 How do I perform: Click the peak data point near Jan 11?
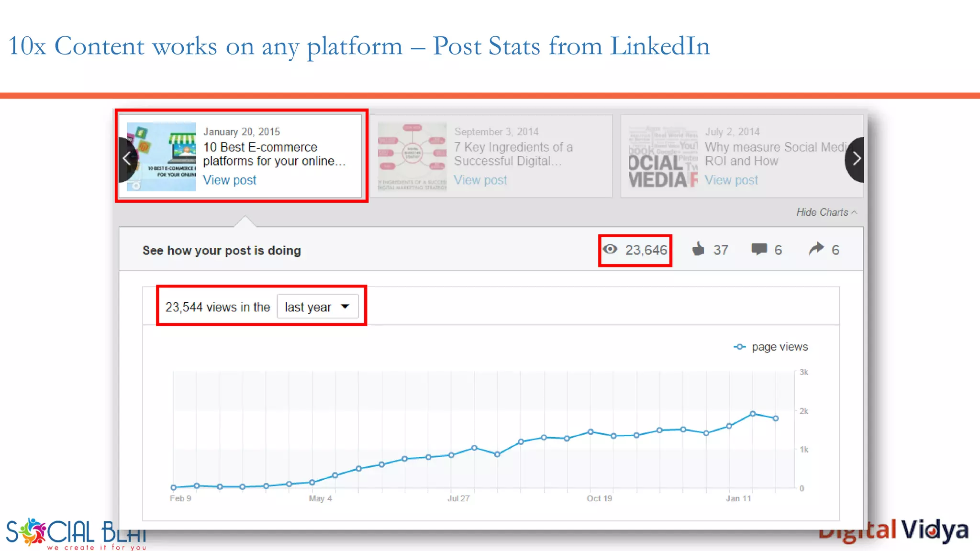(753, 414)
